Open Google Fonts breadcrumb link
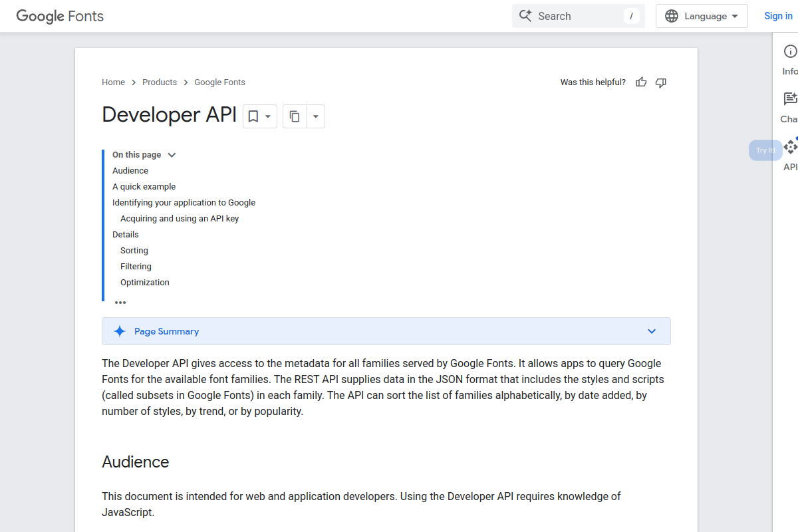Viewport: 798px width, 532px height. 219,82
